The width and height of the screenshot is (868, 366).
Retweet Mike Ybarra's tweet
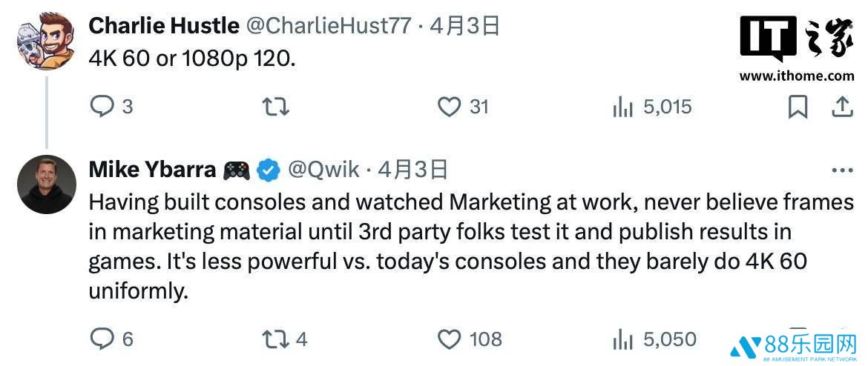[276, 339]
